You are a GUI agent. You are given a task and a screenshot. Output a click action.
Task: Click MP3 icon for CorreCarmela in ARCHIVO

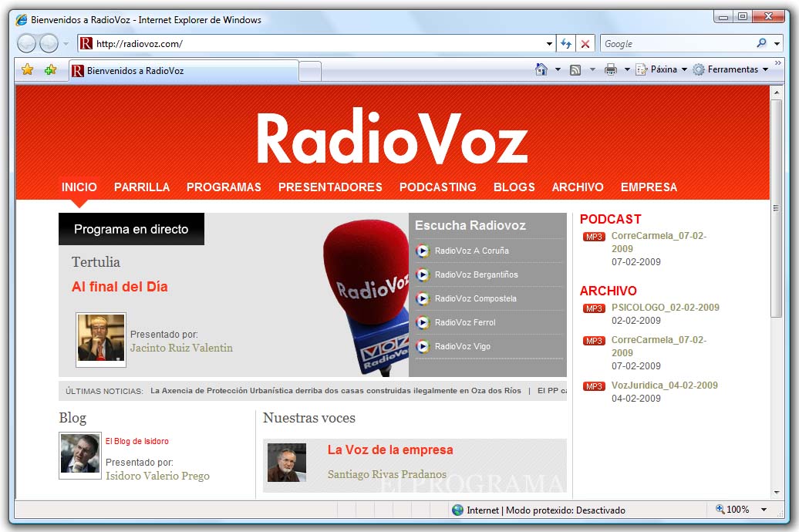[594, 341]
